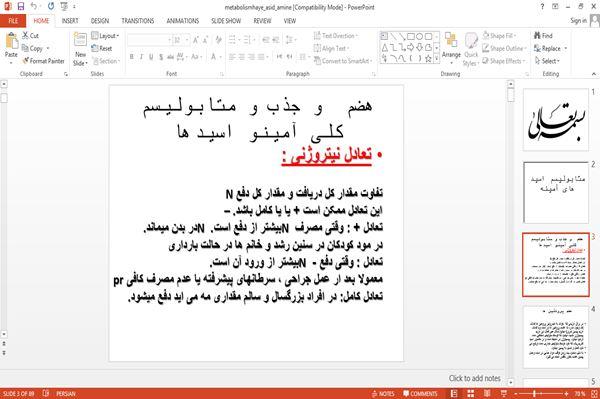This screenshot has width=600, height=399.
Task: Switch to SLIDE SHOW tab
Action: pyautogui.click(x=226, y=21)
